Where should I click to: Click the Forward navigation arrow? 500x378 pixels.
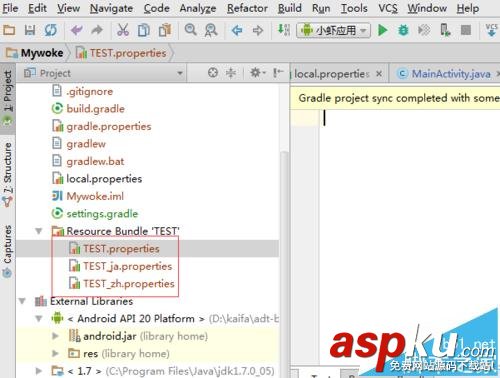pos(258,30)
